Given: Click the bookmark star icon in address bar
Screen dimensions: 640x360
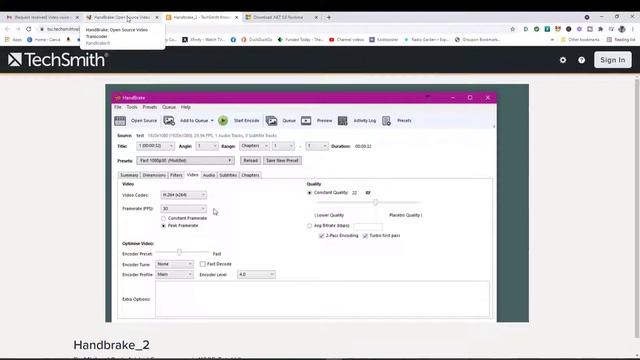Looking at the screenshot, I should click(x=513, y=29).
